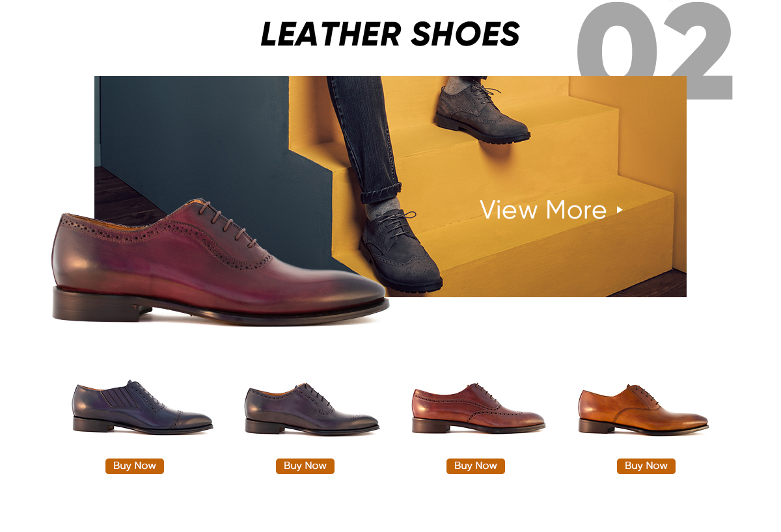The height and width of the screenshot is (532, 781).
Task: Select the reddish-brown brogue shoe thumbnail
Action: tap(479, 408)
